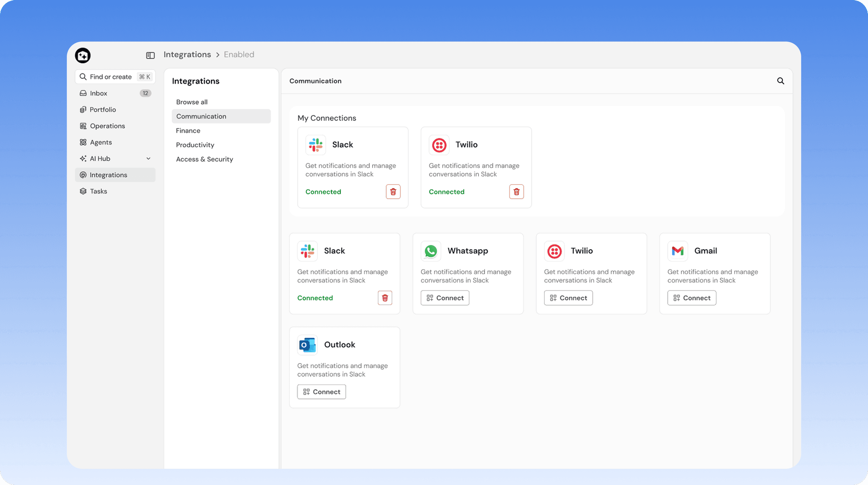This screenshot has height=485, width=868.
Task: Open Access & Security category
Action: tap(204, 159)
